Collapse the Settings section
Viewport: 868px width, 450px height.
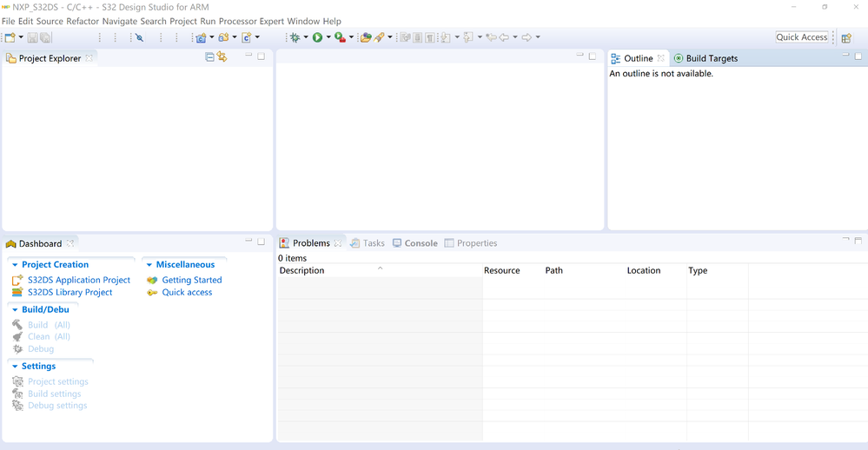[x=15, y=366]
